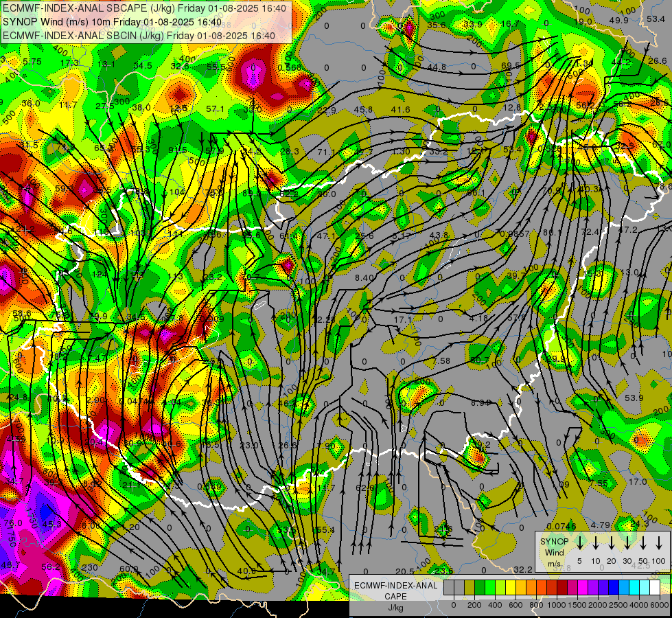
Task: Click the map value '22.9'
Action: pyautogui.click(x=327, y=111)
